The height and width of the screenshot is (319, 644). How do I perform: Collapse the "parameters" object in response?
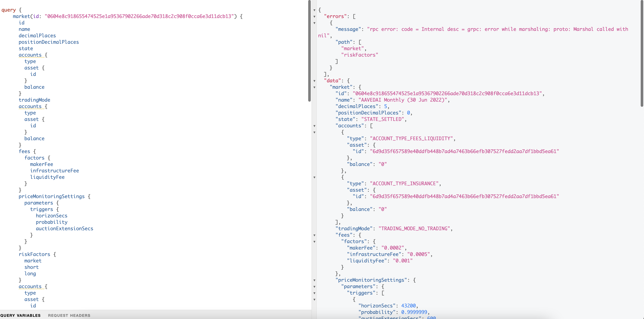click(314, 287)
